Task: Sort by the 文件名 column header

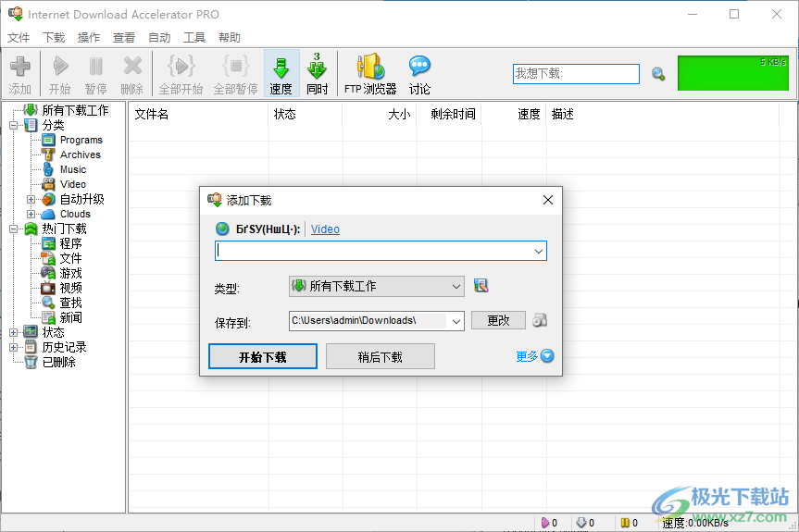Action: [x=198, y=114]
